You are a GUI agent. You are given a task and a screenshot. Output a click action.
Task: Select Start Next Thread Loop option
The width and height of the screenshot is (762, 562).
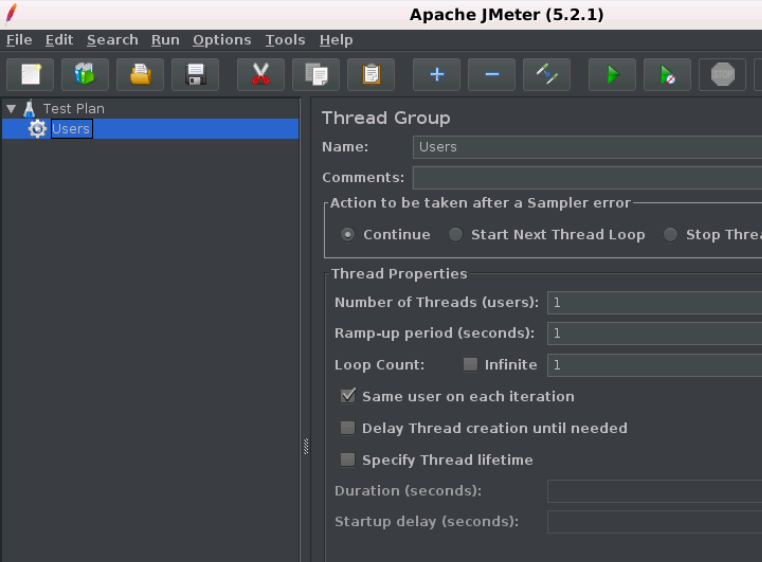tap(455, 234)
